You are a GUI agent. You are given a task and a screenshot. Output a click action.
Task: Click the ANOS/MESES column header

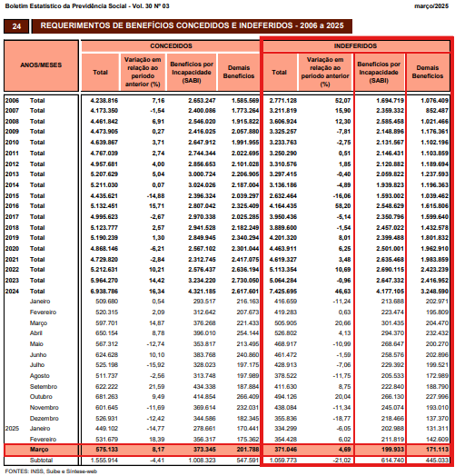(x=41, y=65)
